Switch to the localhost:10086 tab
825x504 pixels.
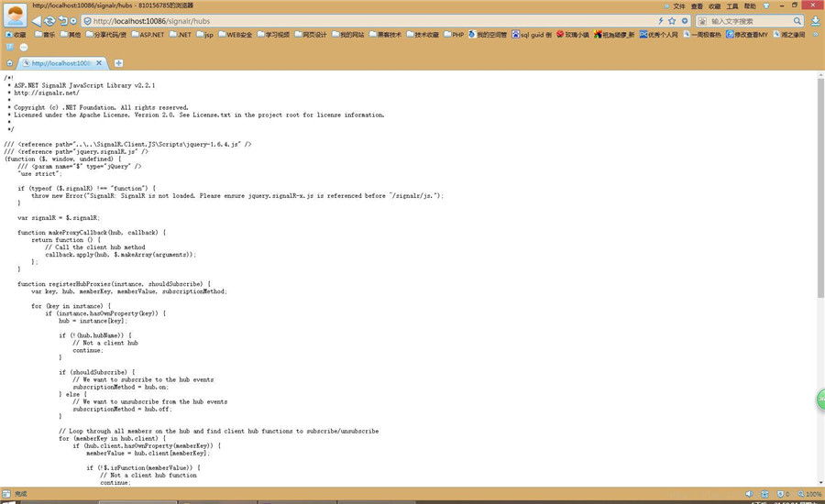[62, 63]
